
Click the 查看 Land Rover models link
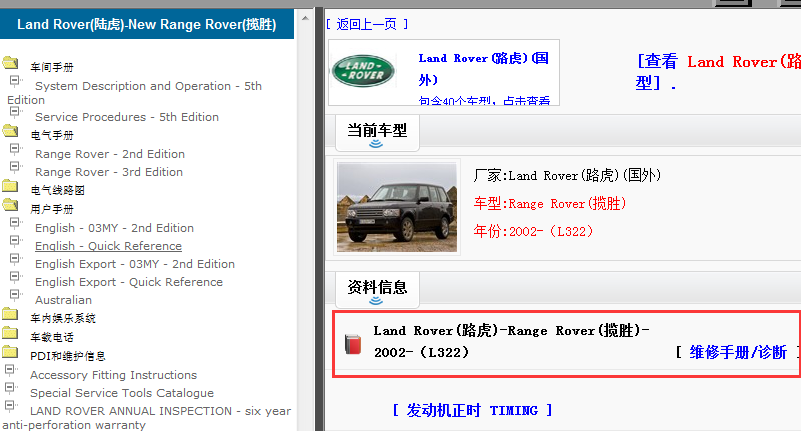coord(718,72)
